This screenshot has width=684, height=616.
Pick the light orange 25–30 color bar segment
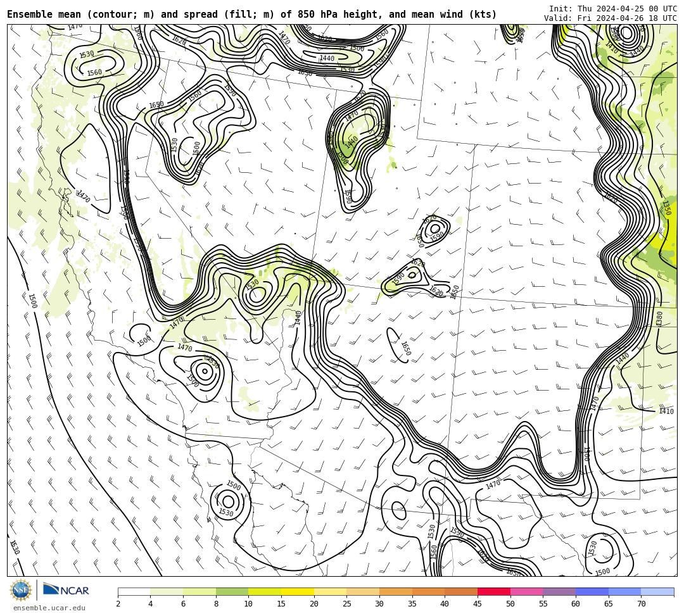click(x=363, y=591)
